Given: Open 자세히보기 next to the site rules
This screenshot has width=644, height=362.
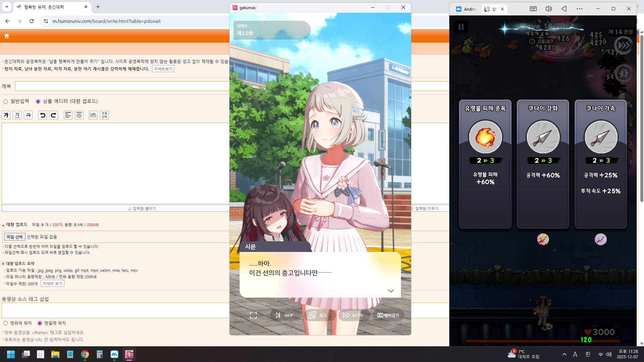Looking at the screenshot, I should [x=163, y=69].
